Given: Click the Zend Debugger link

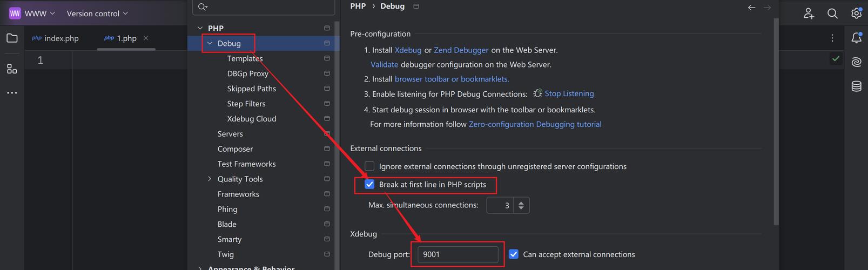Looking at the screenshot, I should tap(461, 50).
